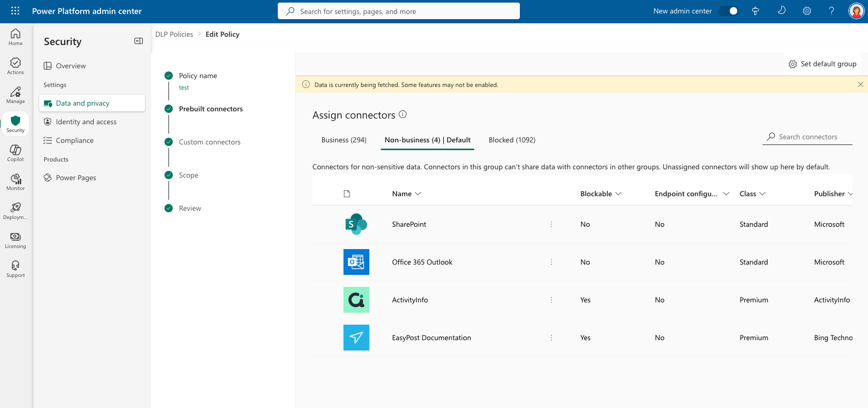Open more options for SharePoint connector
The height and width of the screenshot is (408, 868).
(x=551, y=224)
